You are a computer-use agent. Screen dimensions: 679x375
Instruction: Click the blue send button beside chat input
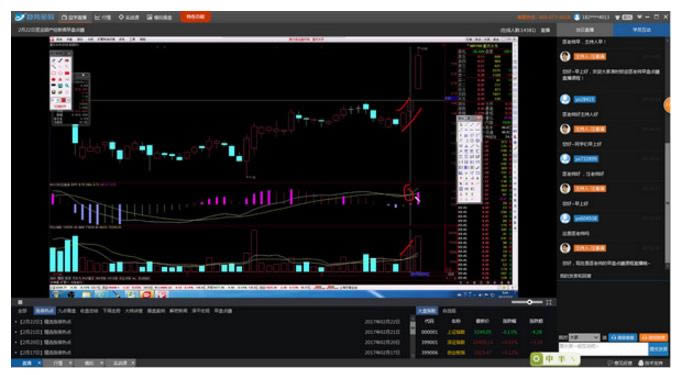pyautogui.click(x=658, y=349)
